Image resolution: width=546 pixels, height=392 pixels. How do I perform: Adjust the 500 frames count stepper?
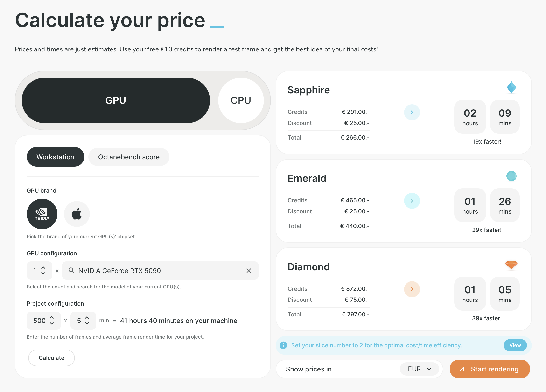point(52,321)
